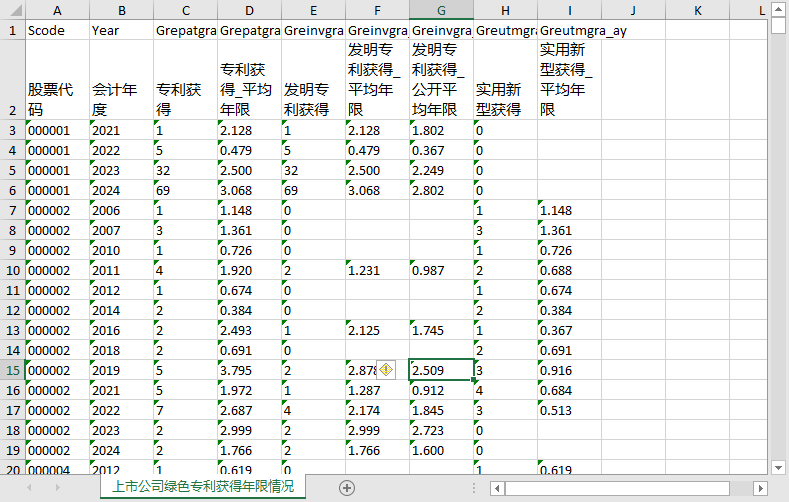
Task: Go to previous sheet with left tab arrow
Action: click(x=29, y=487)
